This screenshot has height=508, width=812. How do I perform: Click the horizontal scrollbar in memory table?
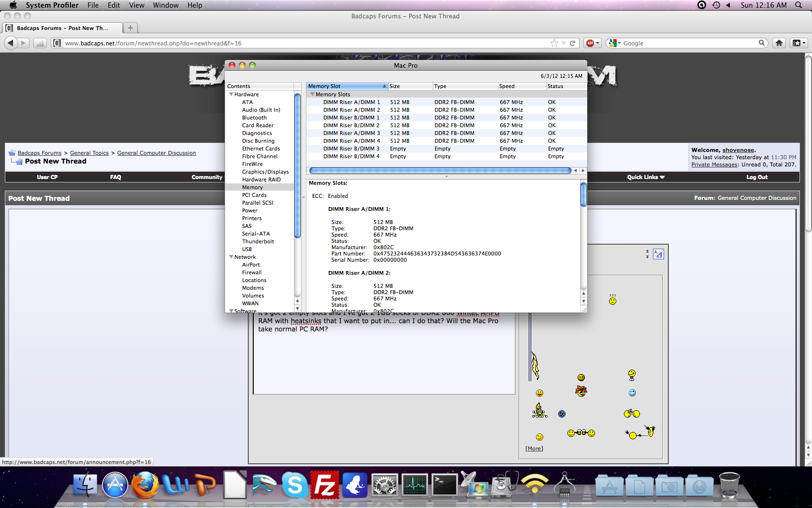tap(440, 170)
